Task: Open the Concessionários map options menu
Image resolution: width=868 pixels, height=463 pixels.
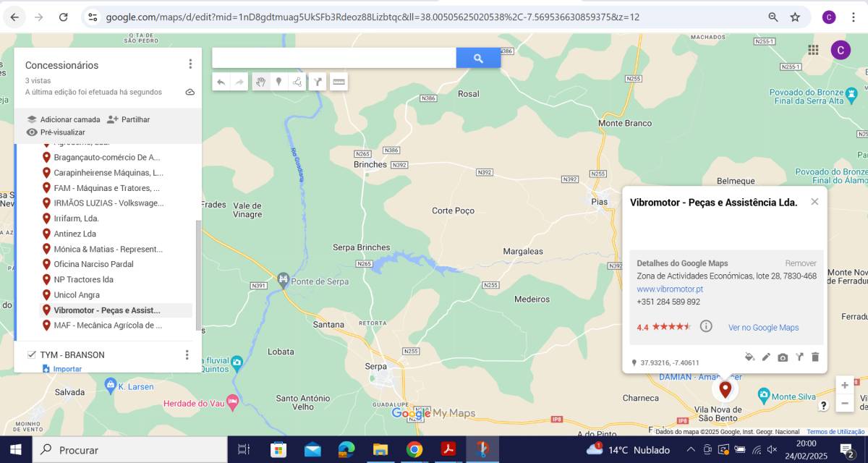Action: [190, 64]
